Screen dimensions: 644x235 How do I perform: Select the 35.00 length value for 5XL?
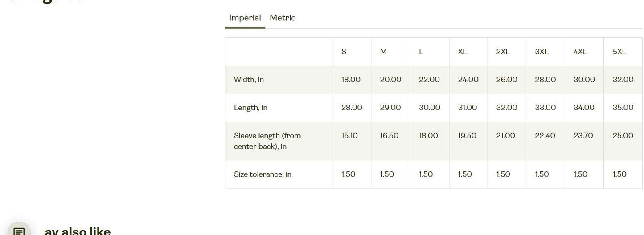[623, 108]
